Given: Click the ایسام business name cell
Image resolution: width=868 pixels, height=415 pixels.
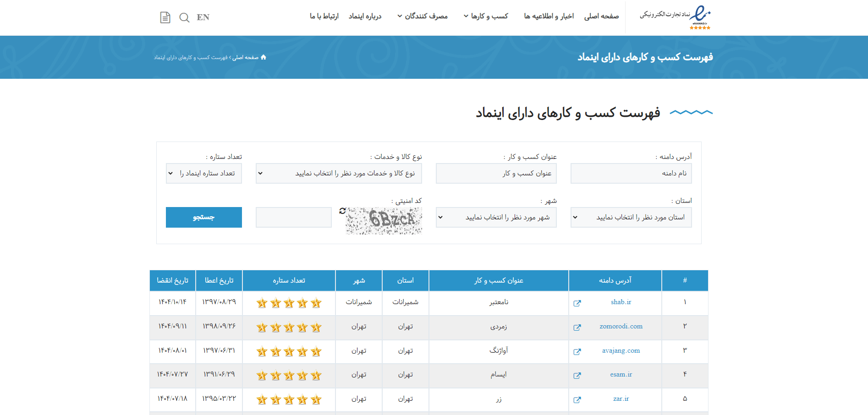Looking at the screenshot, I should (x=499, y=375).
